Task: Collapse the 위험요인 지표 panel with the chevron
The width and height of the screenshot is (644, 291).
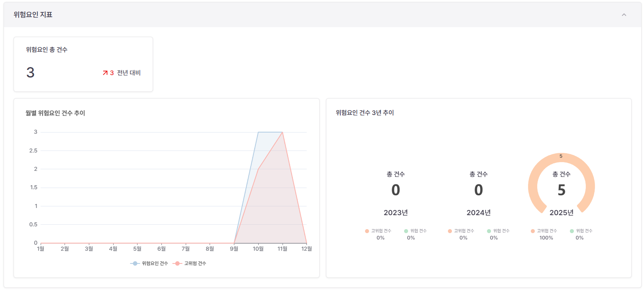Action: [x=624, y=15]
